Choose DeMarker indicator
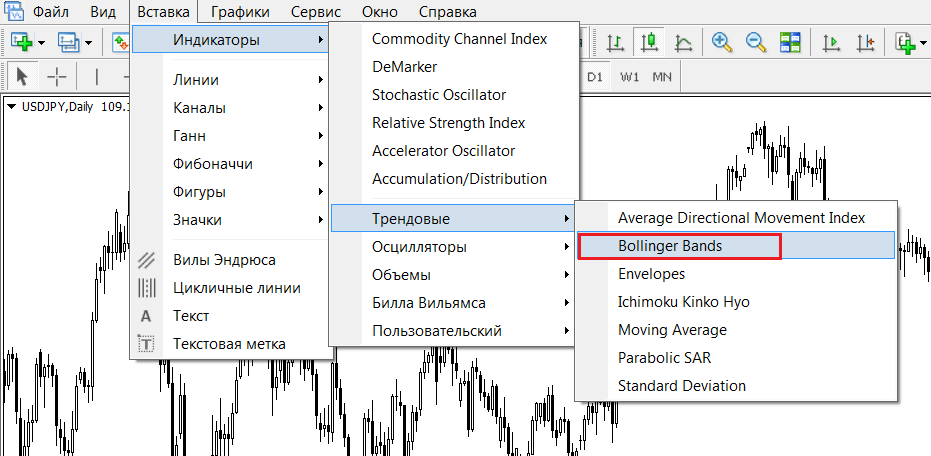 pyautogui.click(x=453, y=66)
